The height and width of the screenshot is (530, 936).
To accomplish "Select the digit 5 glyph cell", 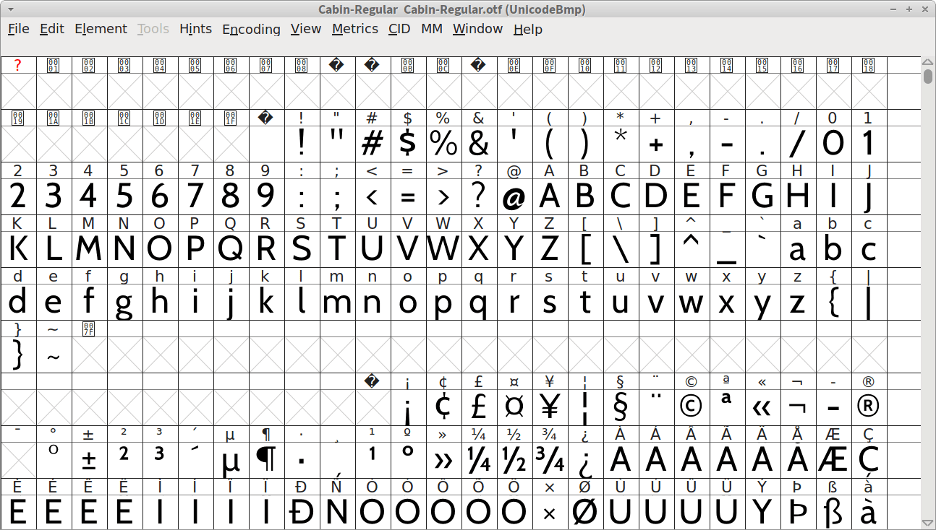I will click(x=124, y=196).
